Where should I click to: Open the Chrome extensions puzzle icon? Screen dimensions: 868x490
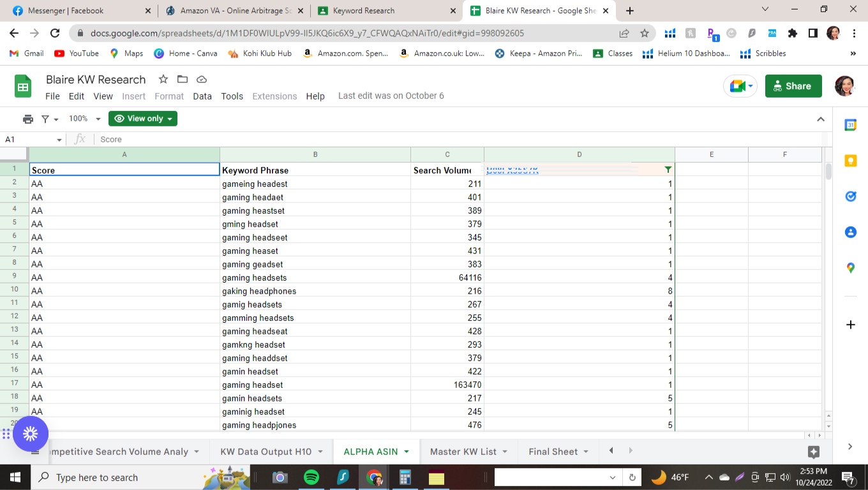click(x=793, y=33)
